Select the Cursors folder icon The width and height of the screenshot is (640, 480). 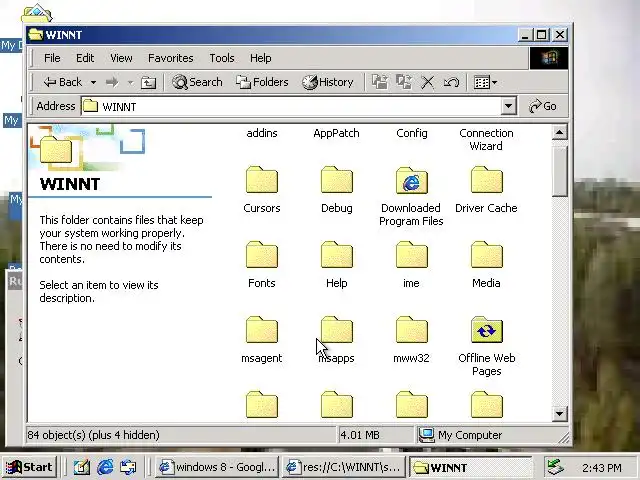262,180
